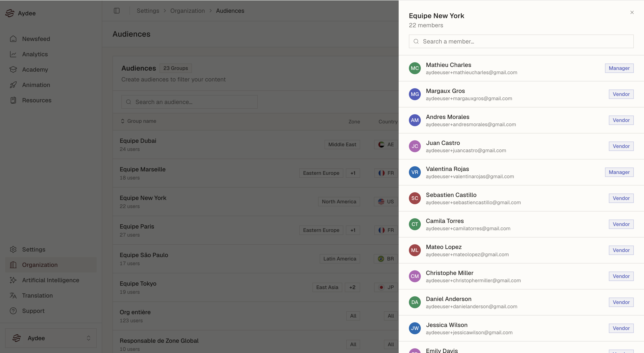Click Jessica Wilson JW avatar

[415, 328]
